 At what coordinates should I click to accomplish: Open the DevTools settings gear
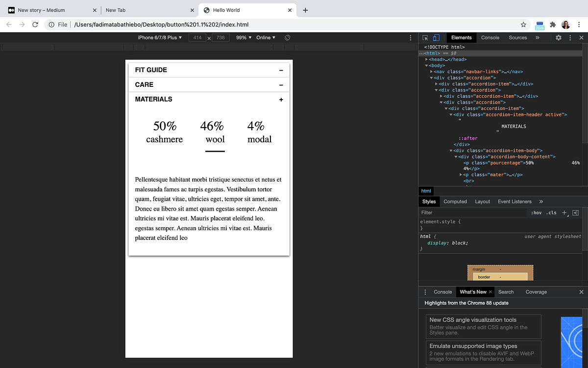tap(558, 37)
